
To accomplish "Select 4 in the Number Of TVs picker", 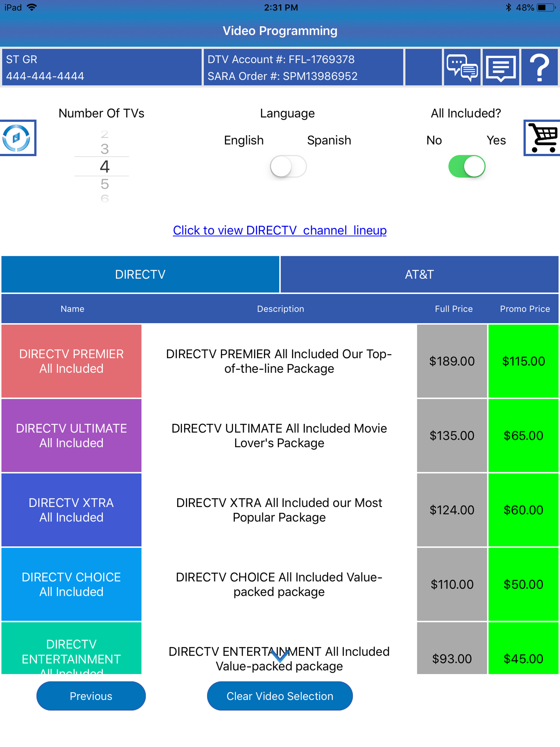I will tap(105, 166).
